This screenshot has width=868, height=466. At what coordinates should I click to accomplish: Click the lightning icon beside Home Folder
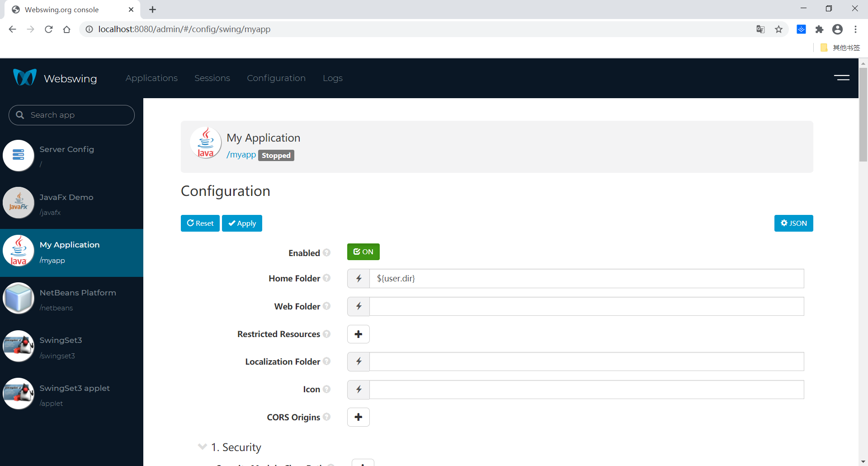point(358,278)
